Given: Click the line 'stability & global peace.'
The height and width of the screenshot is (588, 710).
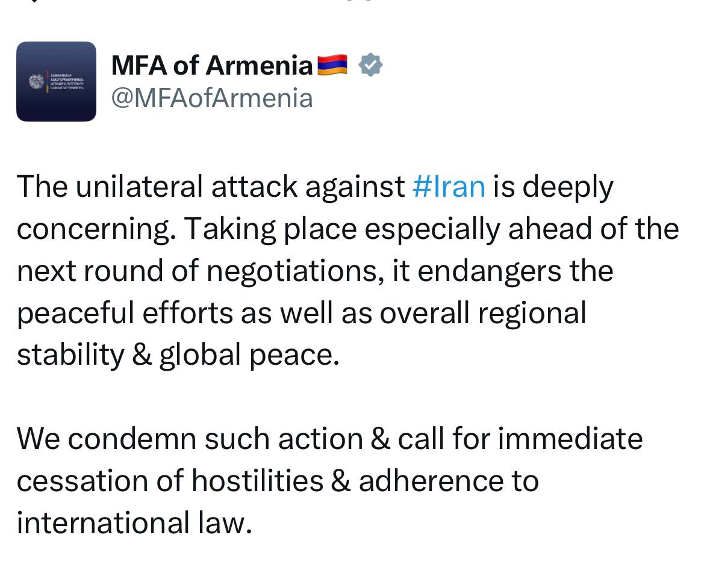Looking at the screenshot, I should coord(178,355).
